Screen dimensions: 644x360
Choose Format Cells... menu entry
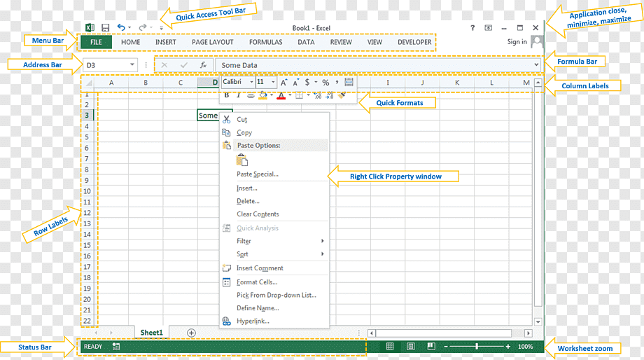[257, 282]
